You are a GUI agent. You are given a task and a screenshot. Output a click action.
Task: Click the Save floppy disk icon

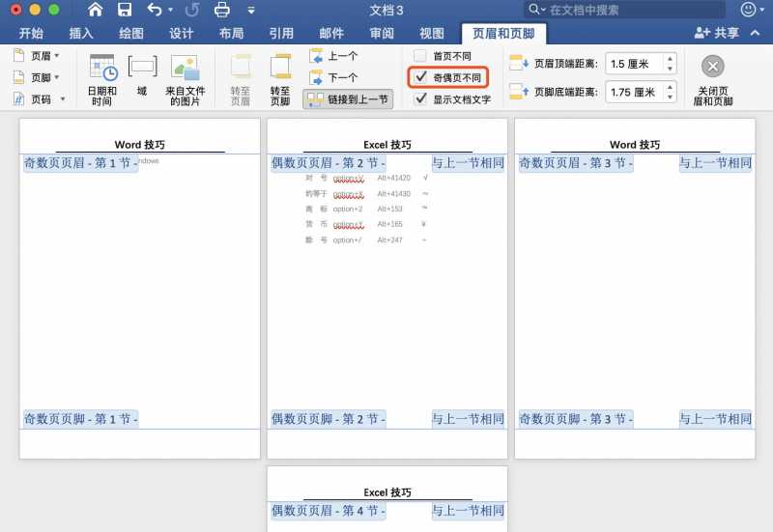pyautogui.click(x=125, y=10)
